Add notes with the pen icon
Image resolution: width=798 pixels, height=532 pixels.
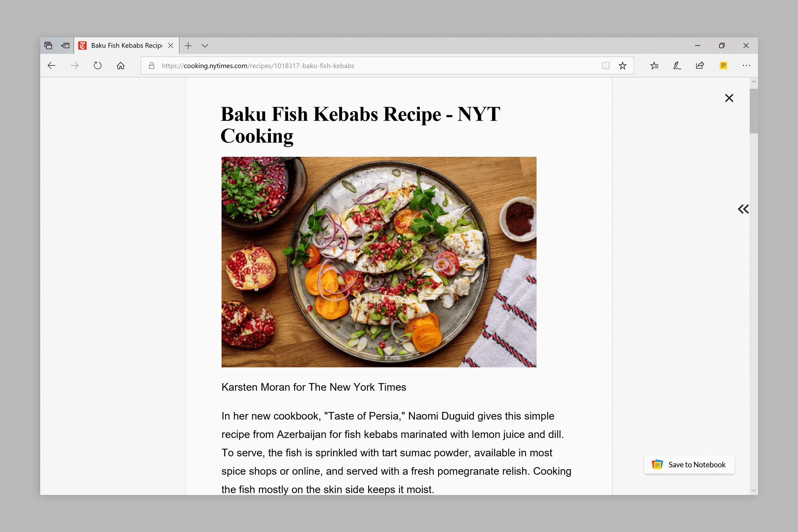coord(677,66)
